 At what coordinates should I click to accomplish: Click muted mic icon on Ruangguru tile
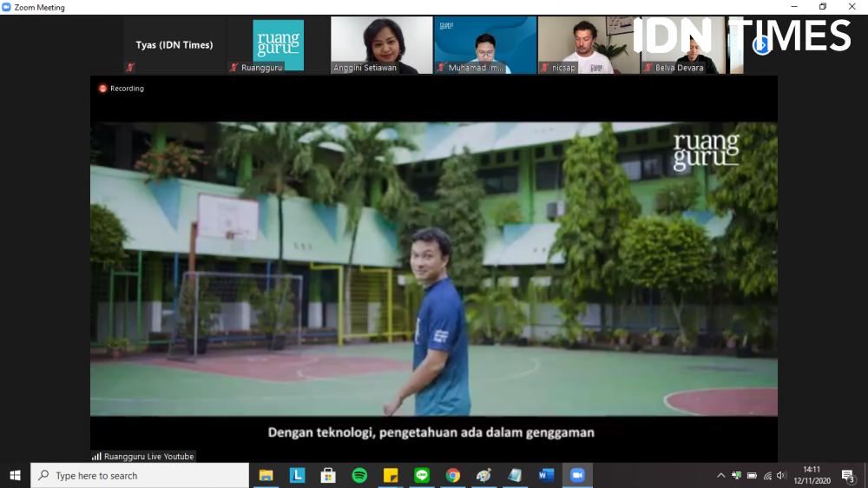233,67
